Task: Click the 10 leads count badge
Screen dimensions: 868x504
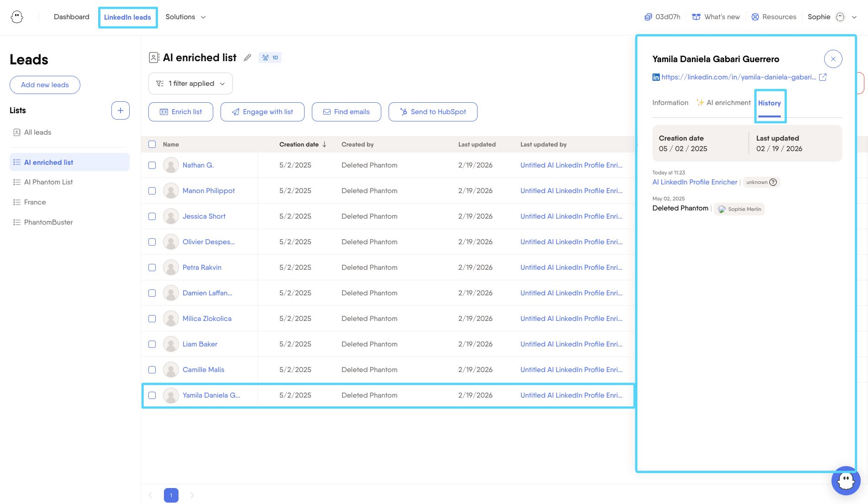Action: (270, 58)
